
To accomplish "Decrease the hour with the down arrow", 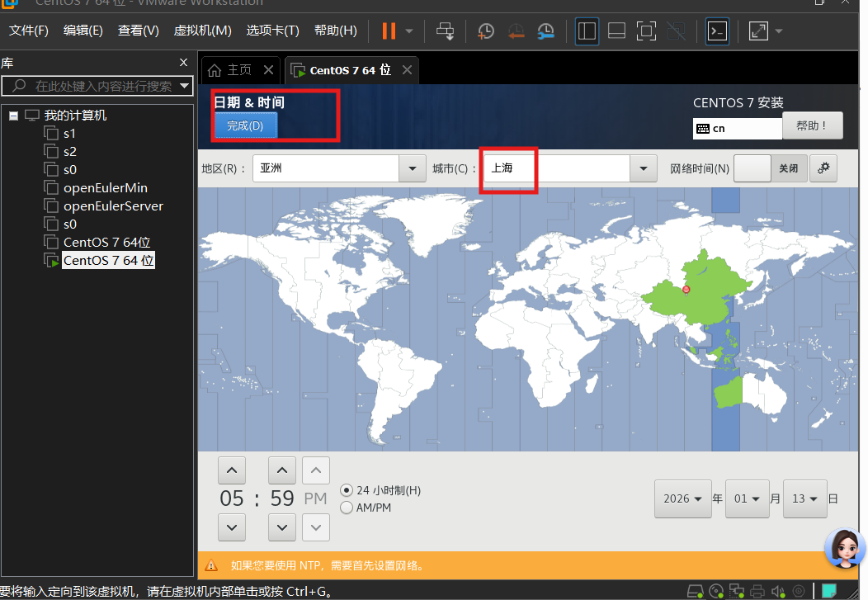I will click(232, 527).
